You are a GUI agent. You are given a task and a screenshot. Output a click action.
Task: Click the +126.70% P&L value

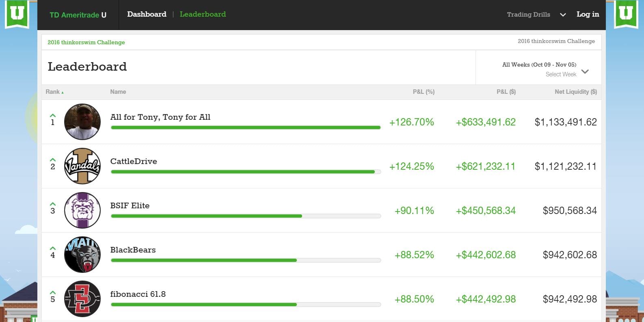coord(412,122)
